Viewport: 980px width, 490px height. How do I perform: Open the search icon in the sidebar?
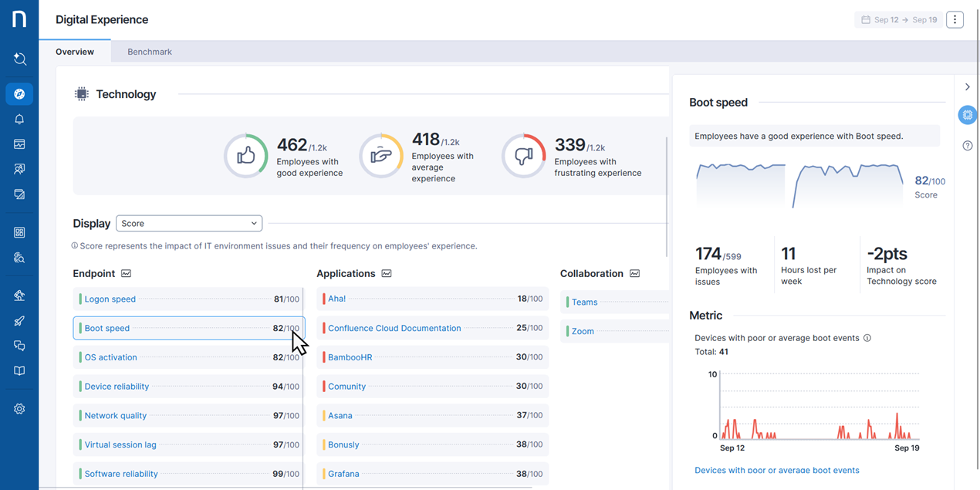(19, 59)
